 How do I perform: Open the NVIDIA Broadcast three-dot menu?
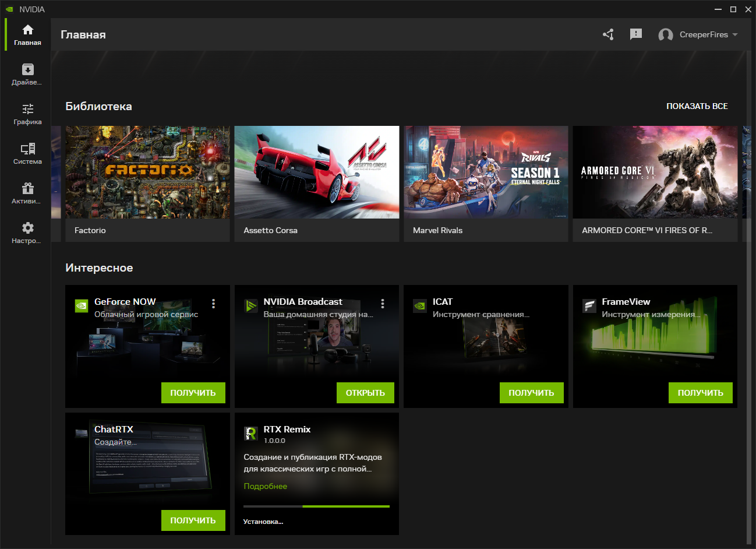click(x=383, y=304)
